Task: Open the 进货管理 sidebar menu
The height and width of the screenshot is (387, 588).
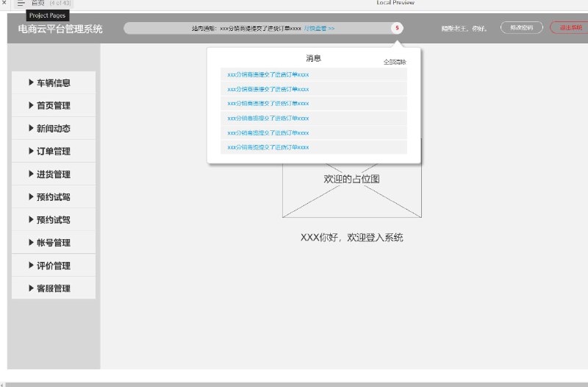Action: coord(54,174)
